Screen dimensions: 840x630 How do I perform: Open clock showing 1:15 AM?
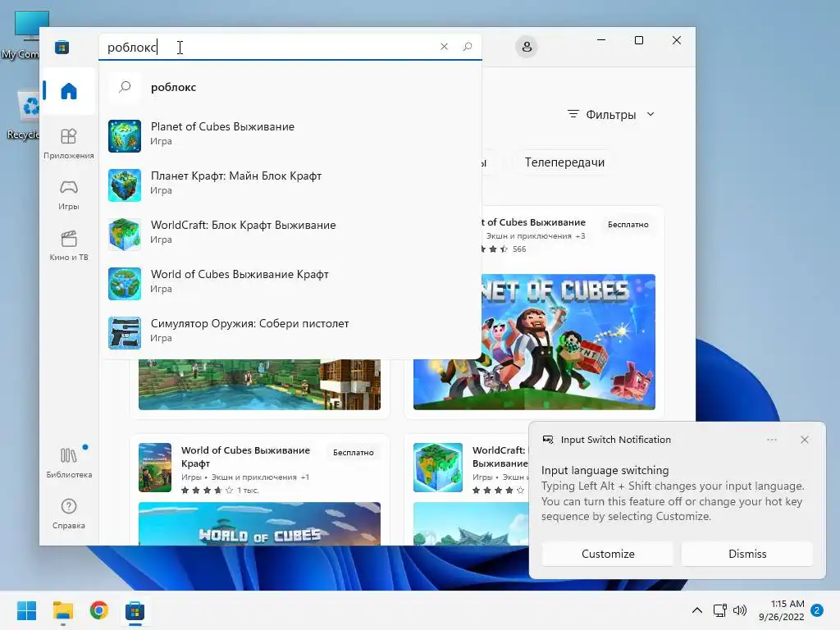[782, 610]
